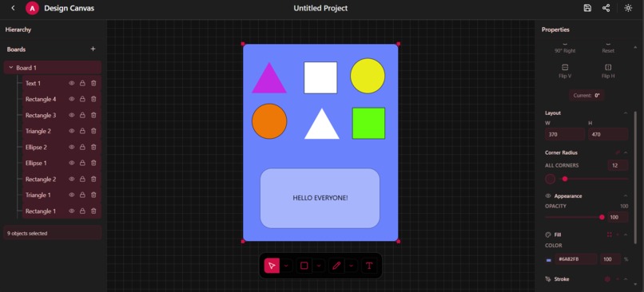The image size is (644, 292).
Task: Click the opacity slider handle
Action: coord(602,217)
